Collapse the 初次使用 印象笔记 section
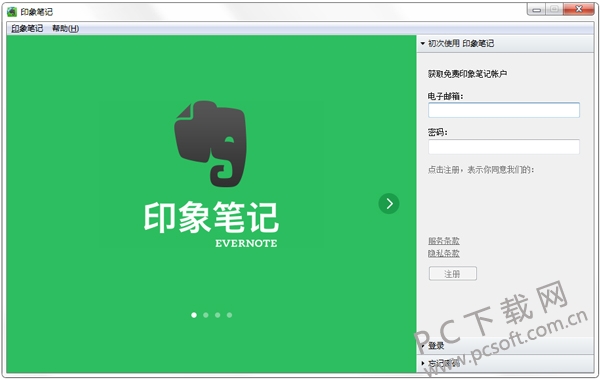The width and height of the screenshot is (600, 379). point(505,44)
